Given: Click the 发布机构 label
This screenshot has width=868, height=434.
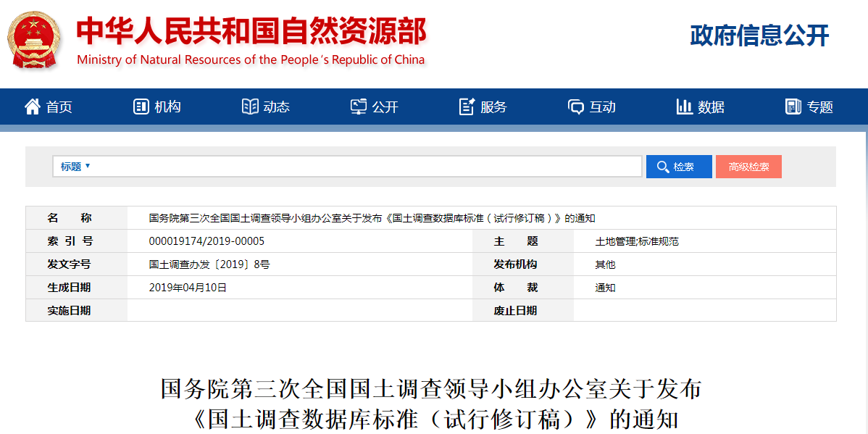Looking at the screenshot, I should pyautogui.click(x=515, y=264).
